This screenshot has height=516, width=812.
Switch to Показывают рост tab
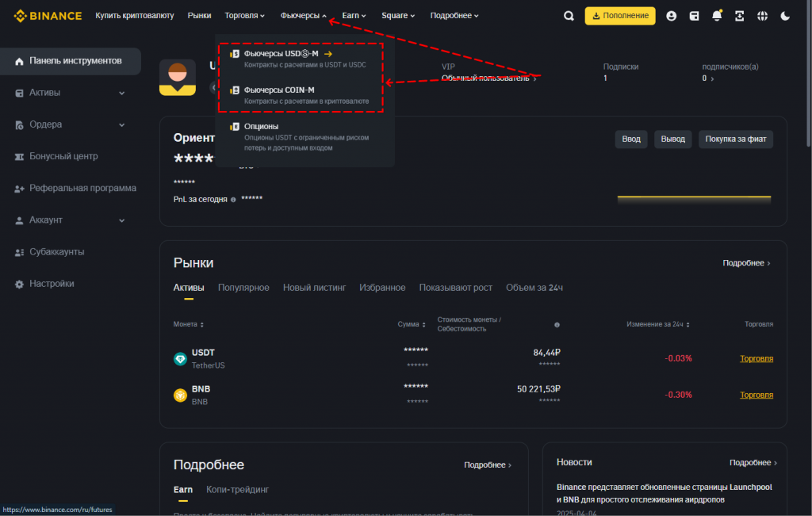click(456, 288)
